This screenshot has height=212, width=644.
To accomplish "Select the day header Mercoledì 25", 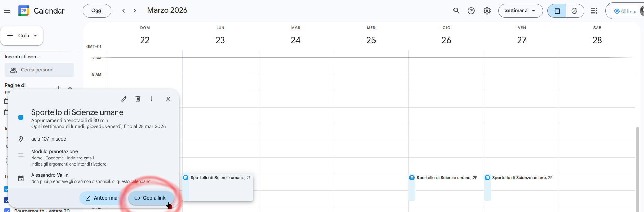I will tap(371, 36).
